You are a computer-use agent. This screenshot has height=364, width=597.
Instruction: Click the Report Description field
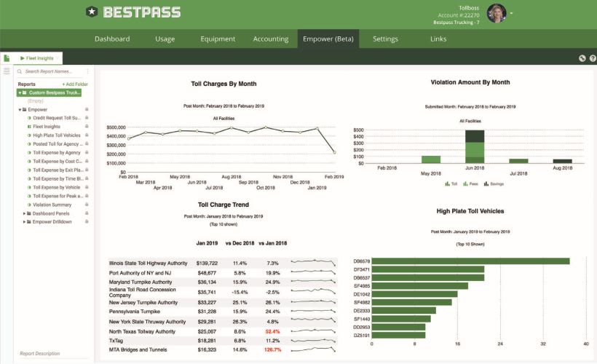52,353
